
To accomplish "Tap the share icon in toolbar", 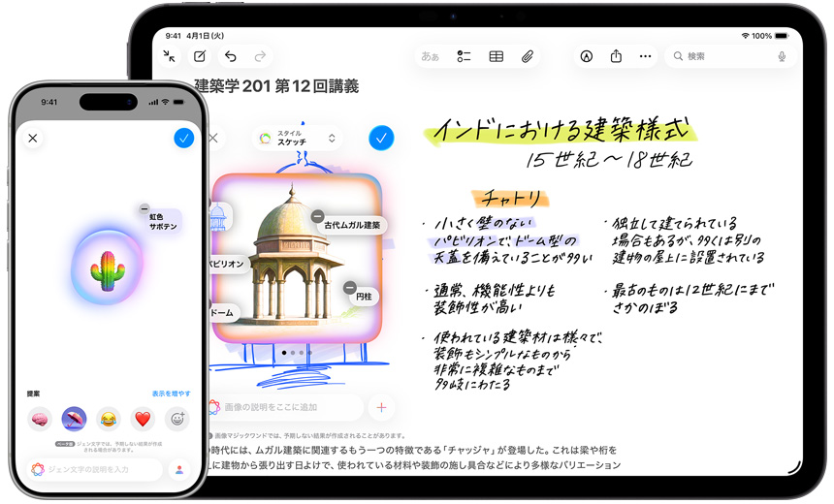I will [616, 56].
